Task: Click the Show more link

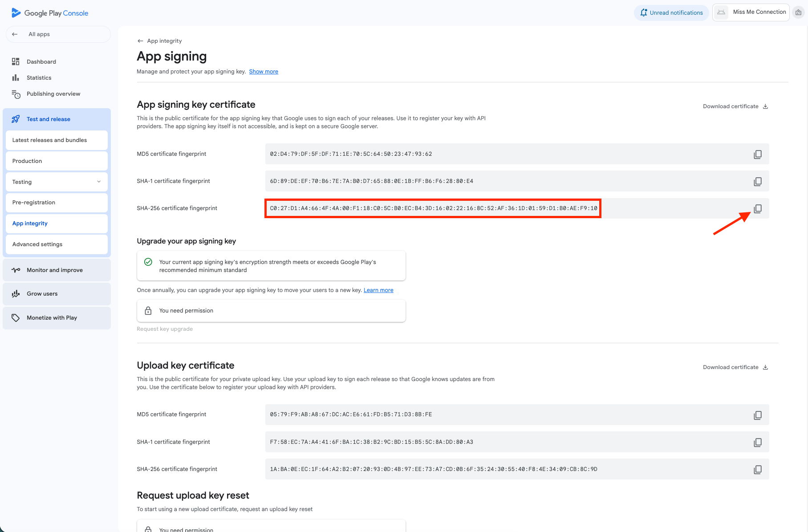Action: click(x=264, y=72)
